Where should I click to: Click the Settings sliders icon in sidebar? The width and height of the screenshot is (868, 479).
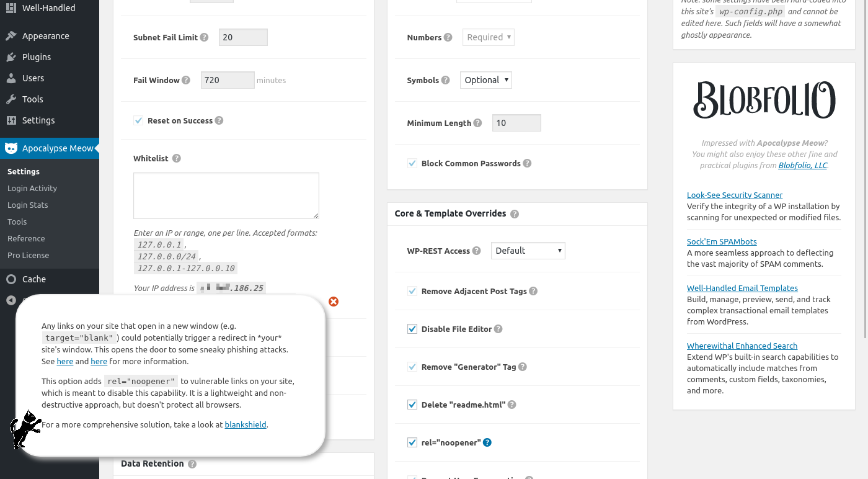coord(11,120)
